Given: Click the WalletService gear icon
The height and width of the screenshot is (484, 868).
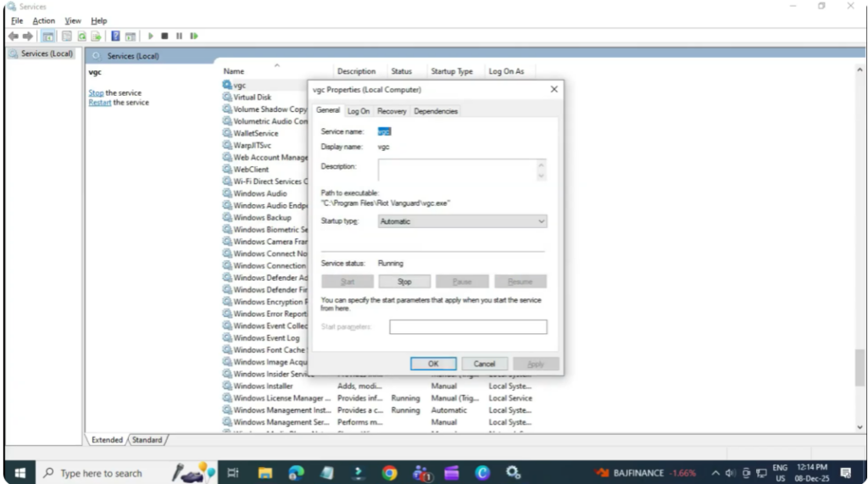Looking at the screenshot, I should point(227,133).
